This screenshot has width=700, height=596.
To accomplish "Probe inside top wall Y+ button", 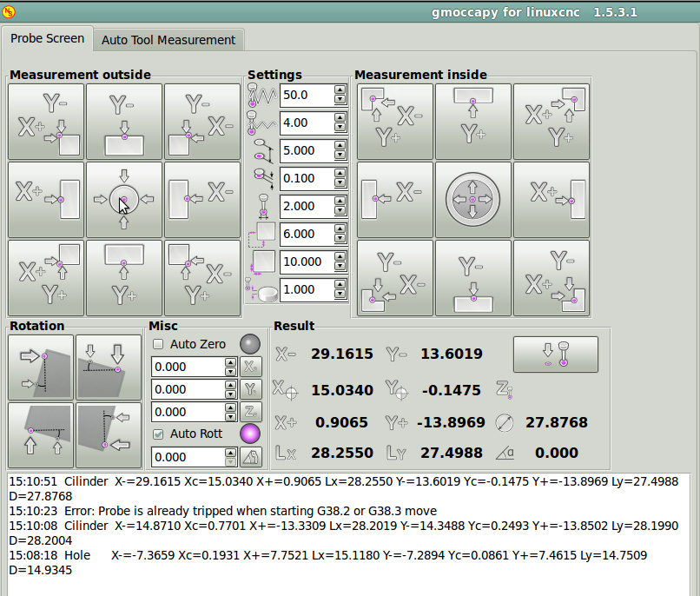I will pyautogui.click(x=473, y=122).
